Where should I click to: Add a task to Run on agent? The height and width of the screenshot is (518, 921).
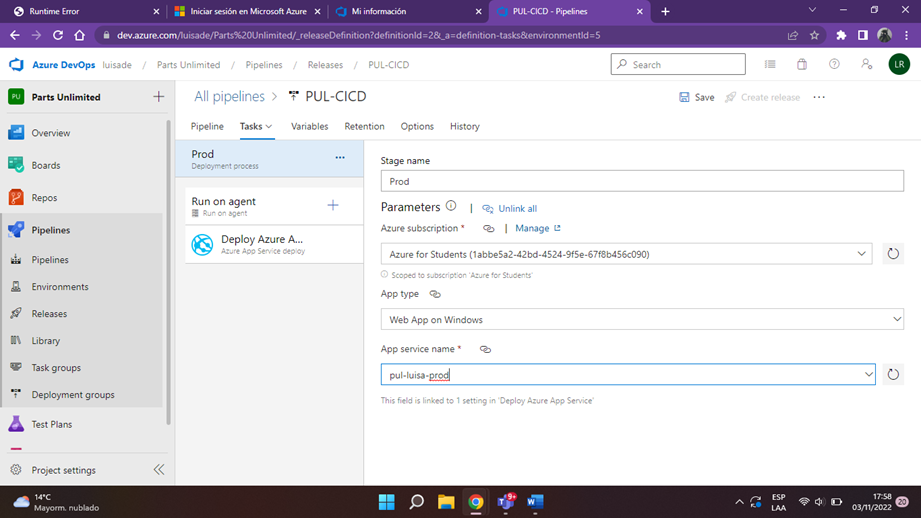pyautogui.click(x=333, y=205)
